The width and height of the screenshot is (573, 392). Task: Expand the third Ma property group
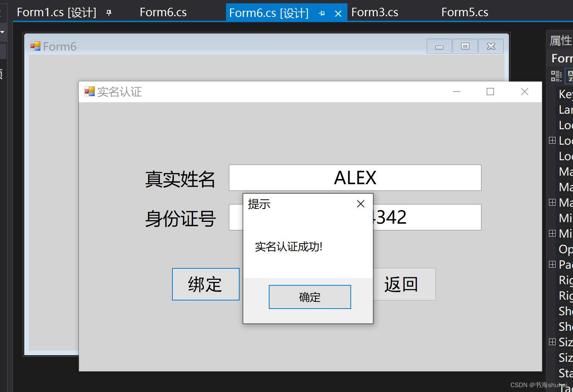click(x=552, y=202)
